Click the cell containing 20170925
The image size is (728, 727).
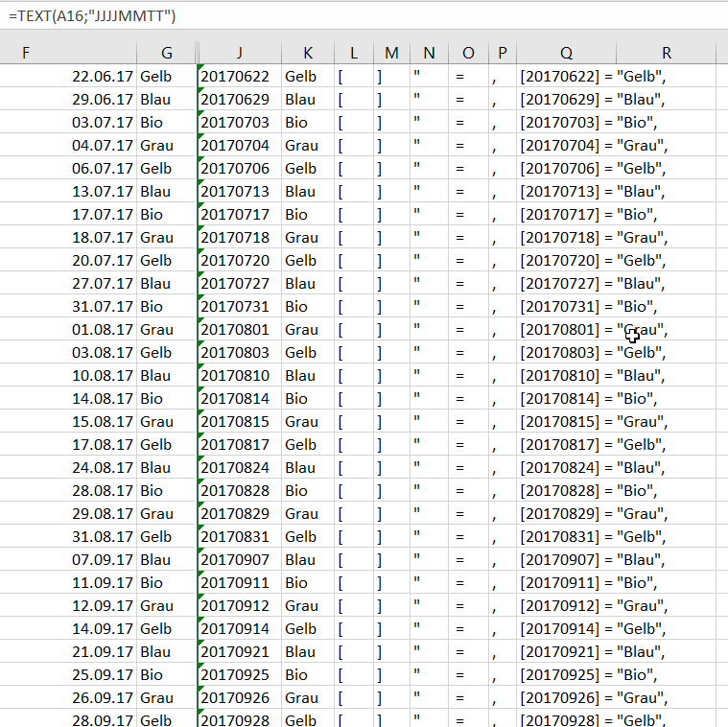235,675
